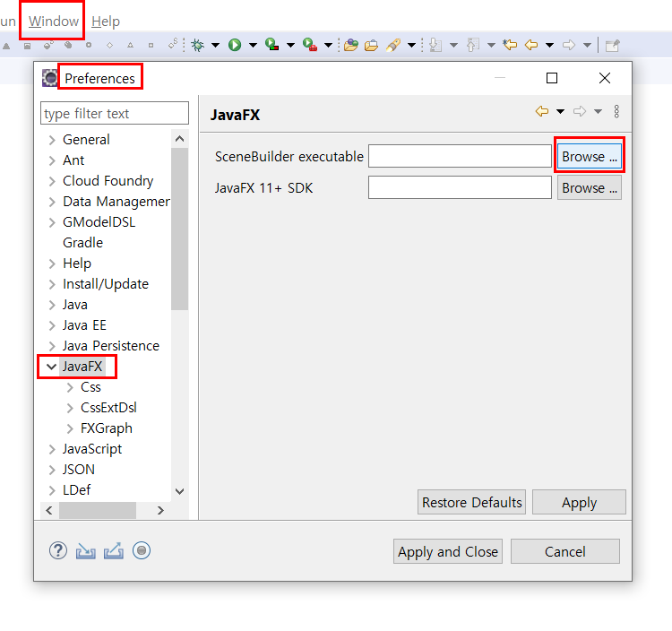Select GModelDSL in the tree

(99, 222)
